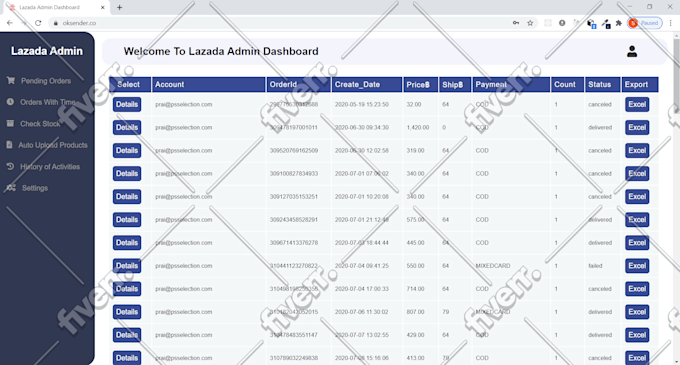Export 575.00 order to Excel

tap(637, 220)
